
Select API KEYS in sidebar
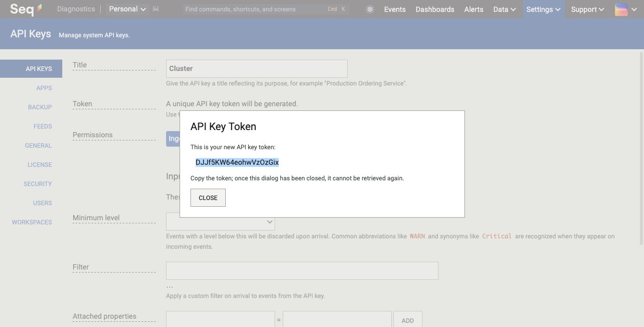[x=31, y=69]
